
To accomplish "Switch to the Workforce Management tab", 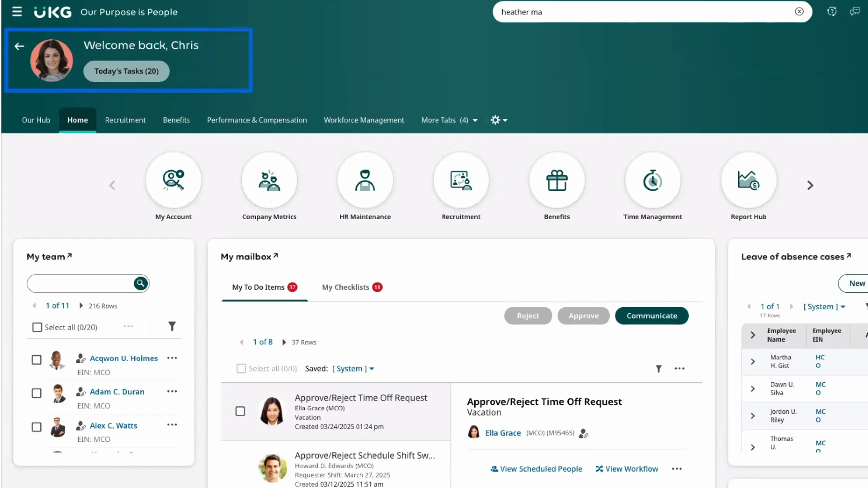I will [364, 120].
